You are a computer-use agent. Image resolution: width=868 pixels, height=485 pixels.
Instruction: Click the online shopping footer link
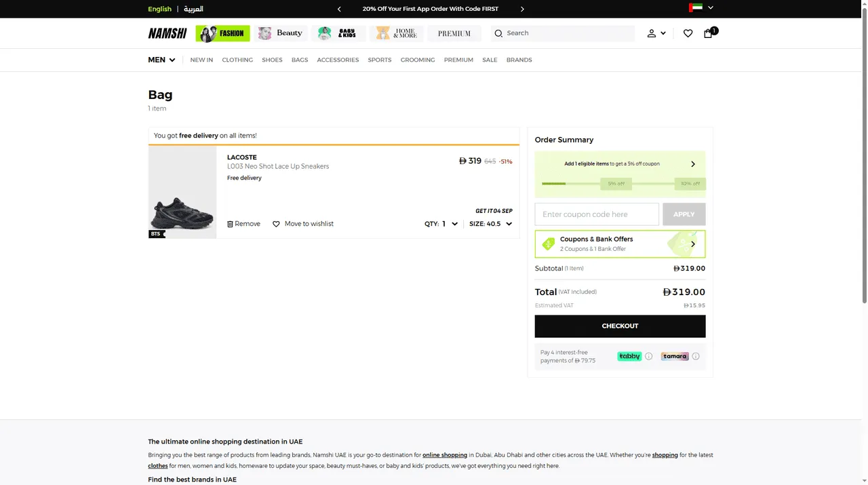coord(445,454)
